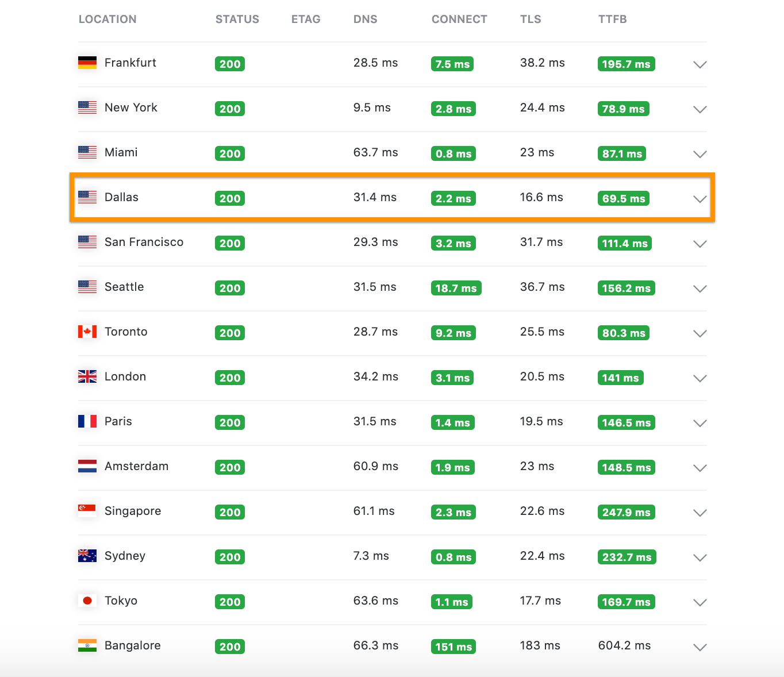Screen dimensions: 784x677
Task: Click the San Francisco location name
Action: [x=144, y=242]
